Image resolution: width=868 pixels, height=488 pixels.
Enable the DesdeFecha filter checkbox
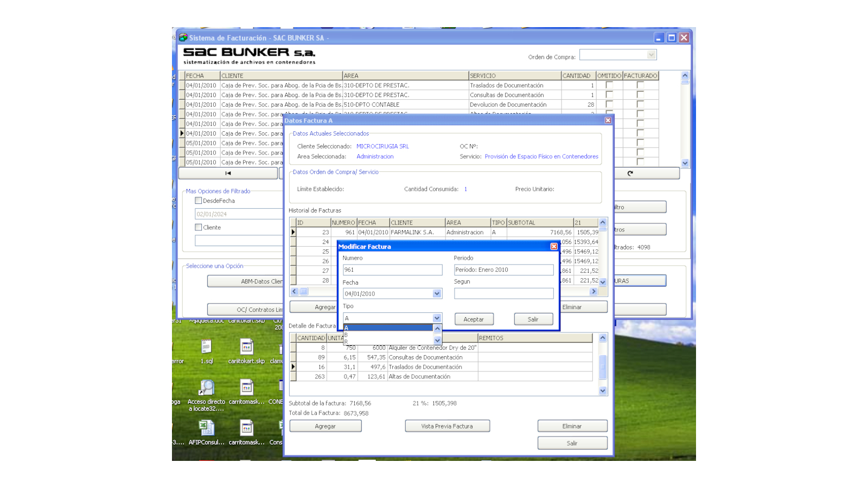tap(199, 201)
